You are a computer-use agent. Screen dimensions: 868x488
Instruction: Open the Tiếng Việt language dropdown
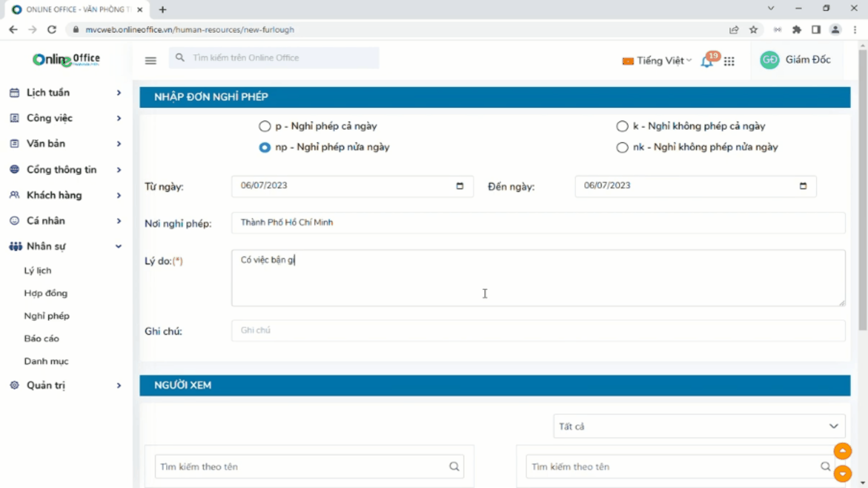pyautogui.click(x=658, y=61)
